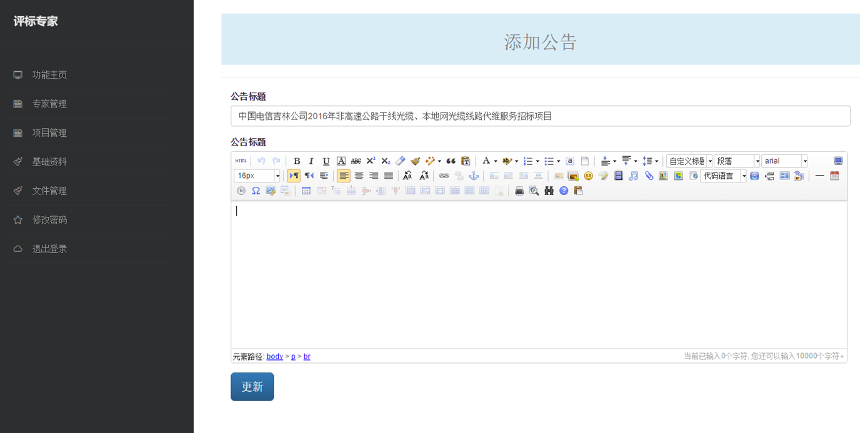Insert a horizontal rule
The height and width of the screenshot is (433, 868).
click(819, 176)
